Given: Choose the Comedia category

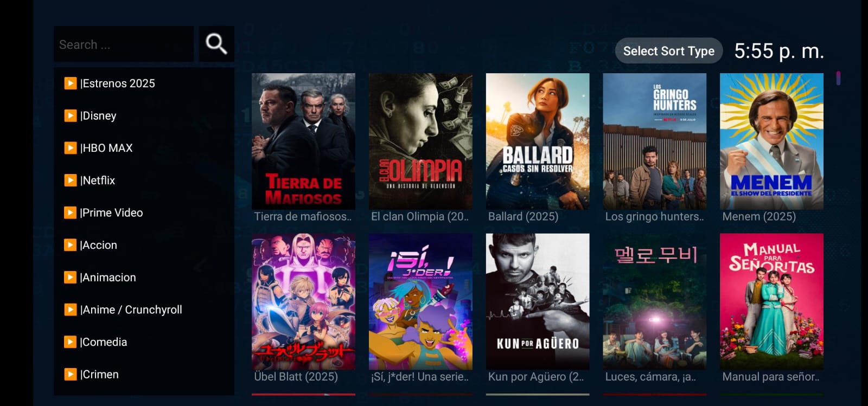Looking at the screenshot, I should click(144, 342).
